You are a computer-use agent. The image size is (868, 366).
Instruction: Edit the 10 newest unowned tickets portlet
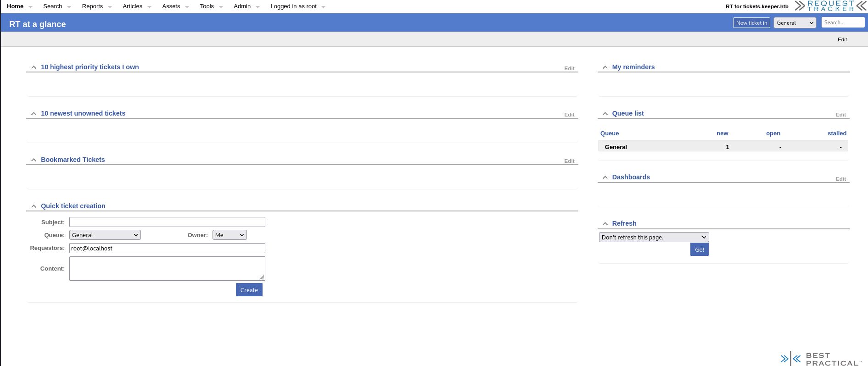569,115
